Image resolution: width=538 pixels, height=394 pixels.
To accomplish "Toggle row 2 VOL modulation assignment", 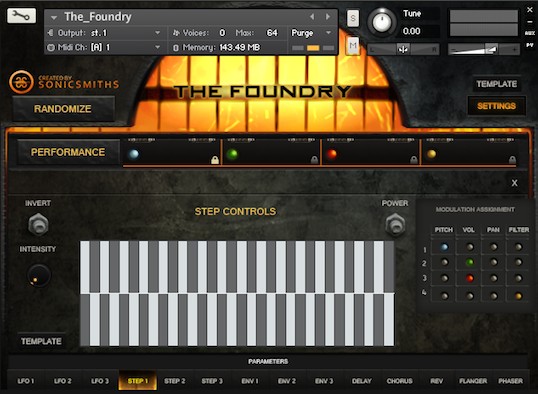I will click(470, 263).
